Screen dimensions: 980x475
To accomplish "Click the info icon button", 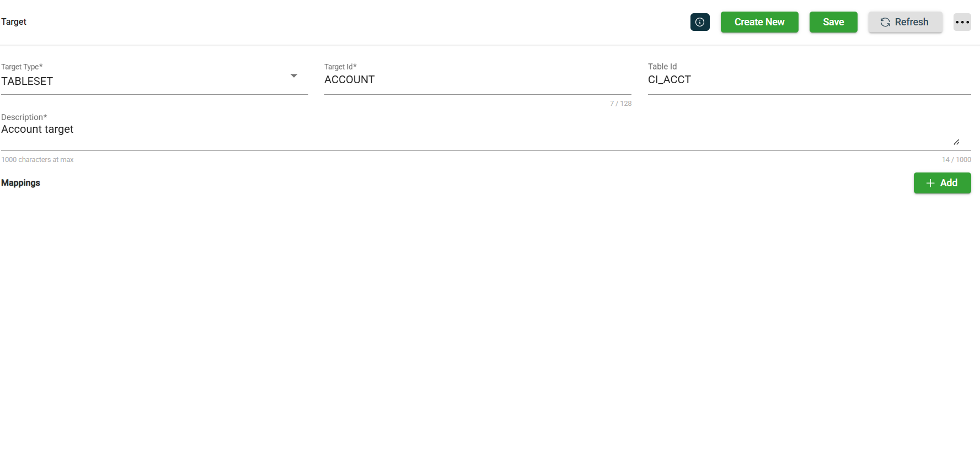I will (x=700, y=22).
